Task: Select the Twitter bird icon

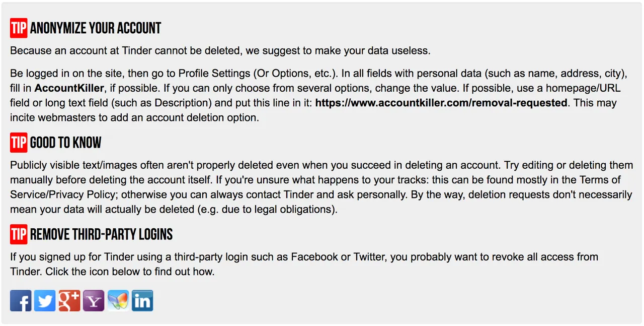Action: [x=45, y=301]
